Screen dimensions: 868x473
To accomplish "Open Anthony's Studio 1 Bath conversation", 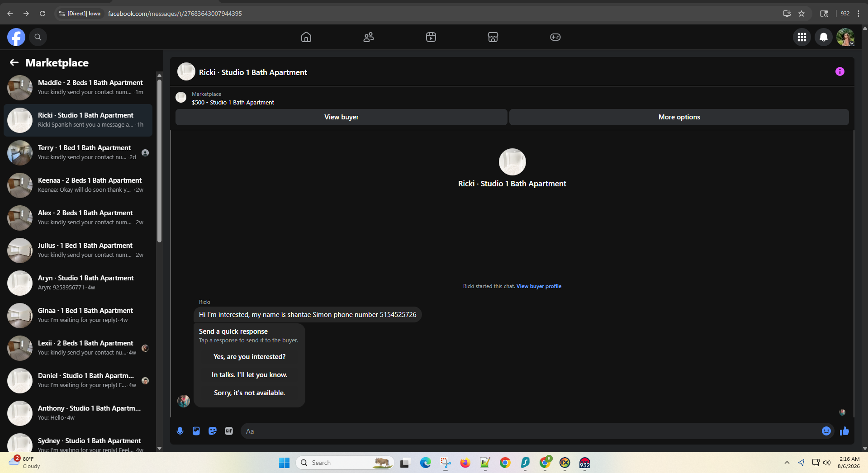I will pos(78,413).
